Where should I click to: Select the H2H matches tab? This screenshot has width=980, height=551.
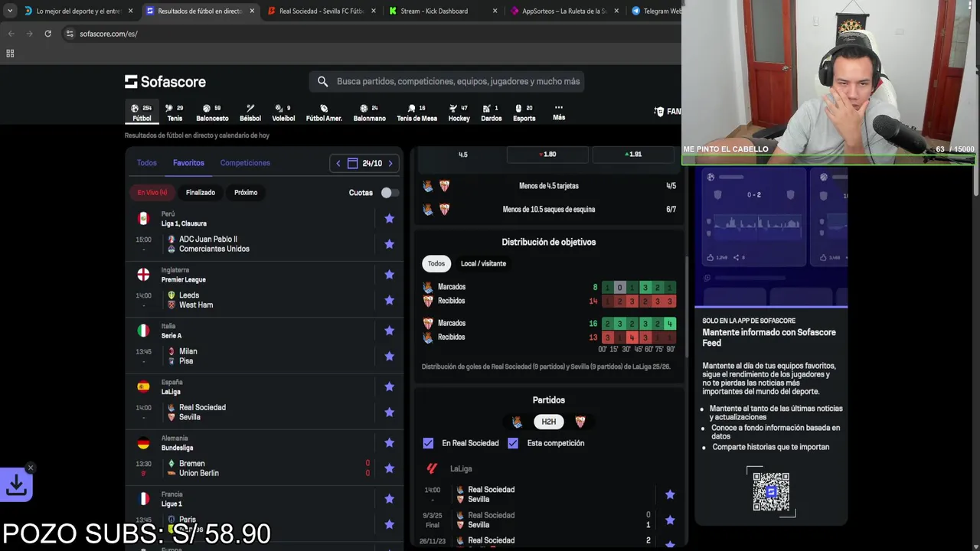[549, 422]
